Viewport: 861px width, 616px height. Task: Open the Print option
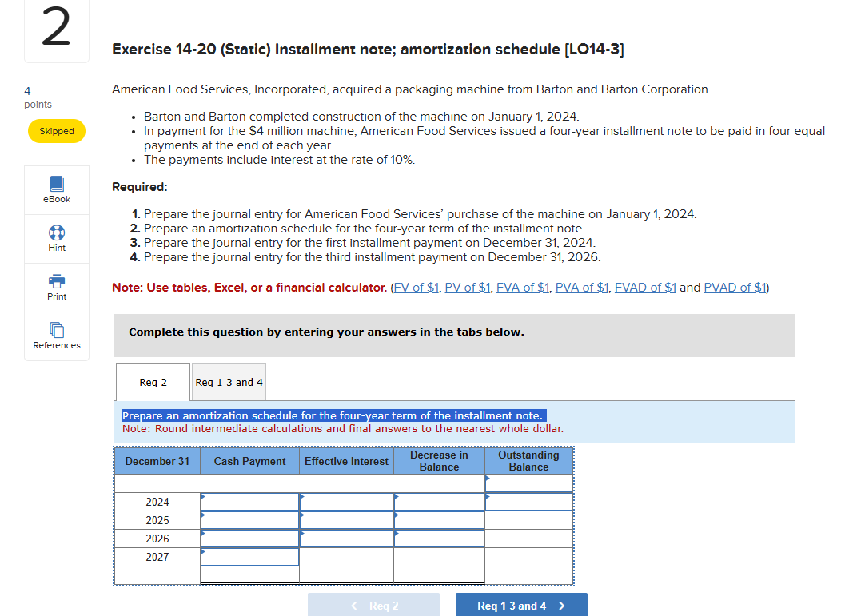[56, 287]
